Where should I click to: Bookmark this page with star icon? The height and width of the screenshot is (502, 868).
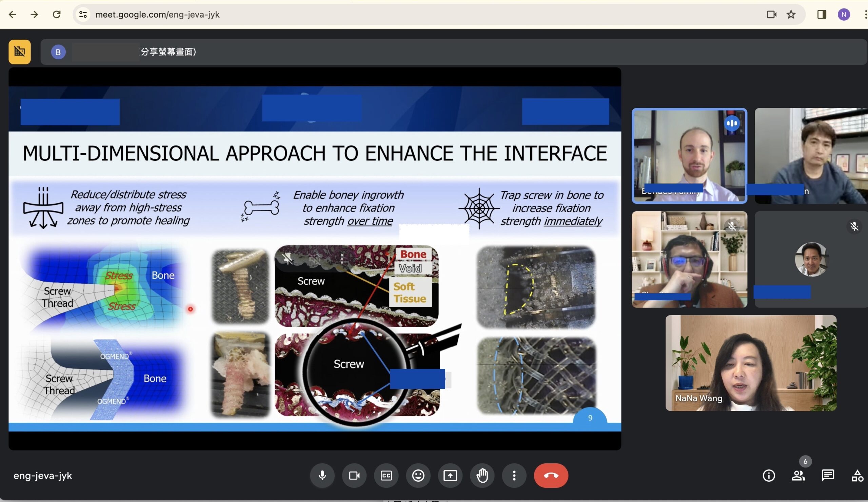point(791,15)
